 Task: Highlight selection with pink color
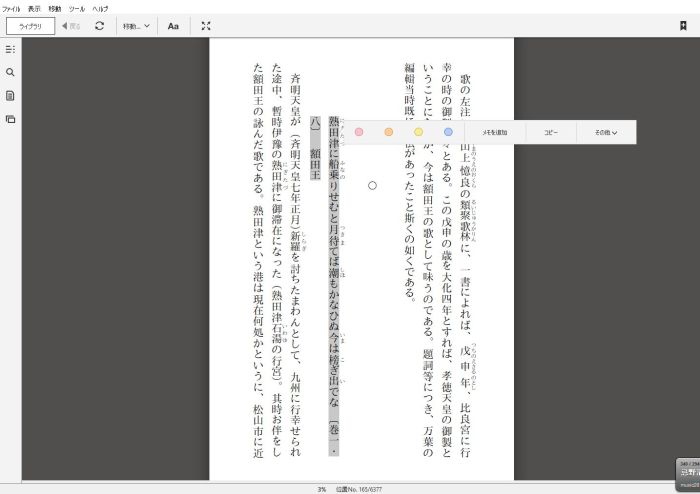pyautogui.click(x=359, y=132)
